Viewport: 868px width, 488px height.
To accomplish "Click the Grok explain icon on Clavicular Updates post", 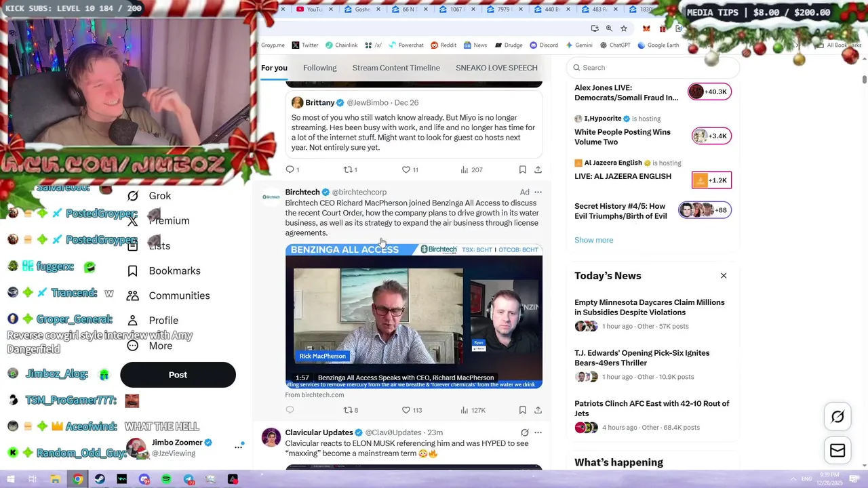I will pos(524,432).
